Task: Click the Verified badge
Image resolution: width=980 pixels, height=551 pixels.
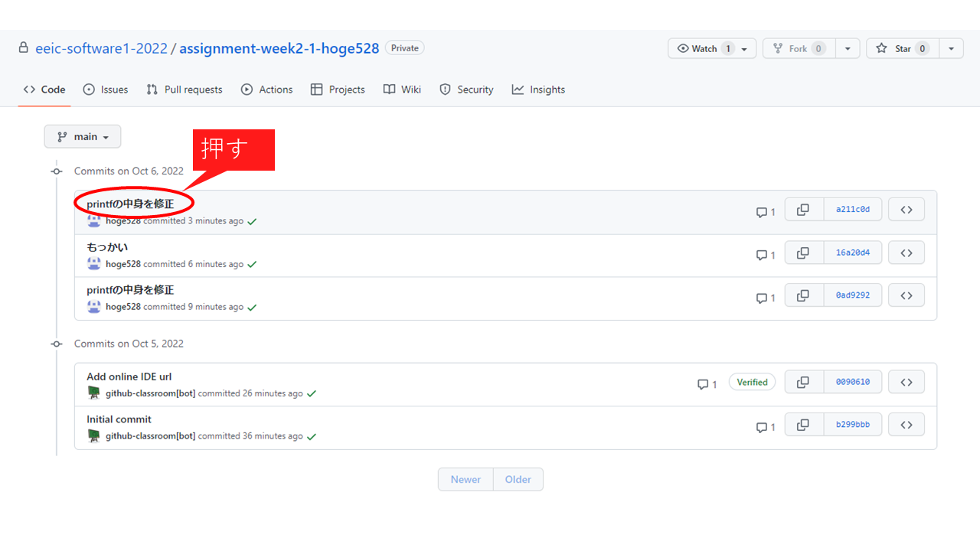Action: (x=752, y=382)
